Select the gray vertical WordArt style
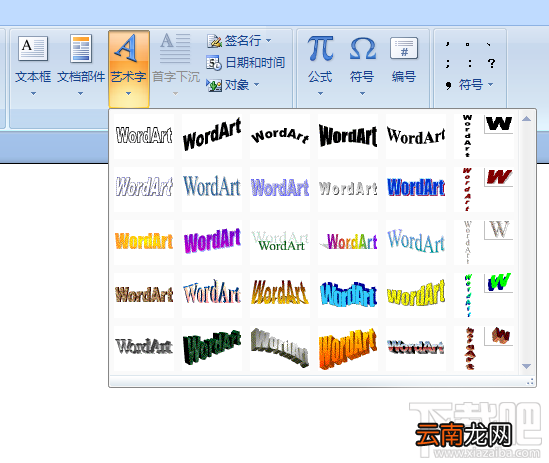This screenshot has height=463, width=549. (x=484, y=242)
